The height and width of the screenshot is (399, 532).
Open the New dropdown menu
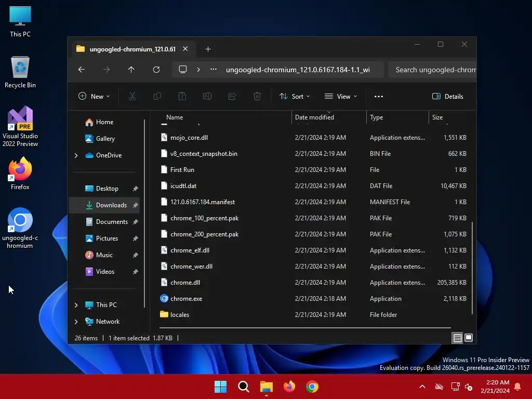94,96
